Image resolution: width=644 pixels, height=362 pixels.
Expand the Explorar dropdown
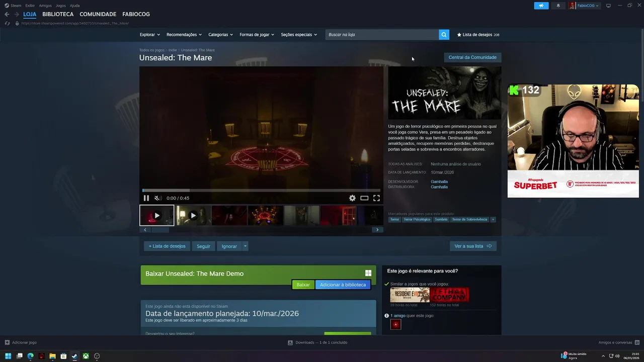tap(149, 35)
